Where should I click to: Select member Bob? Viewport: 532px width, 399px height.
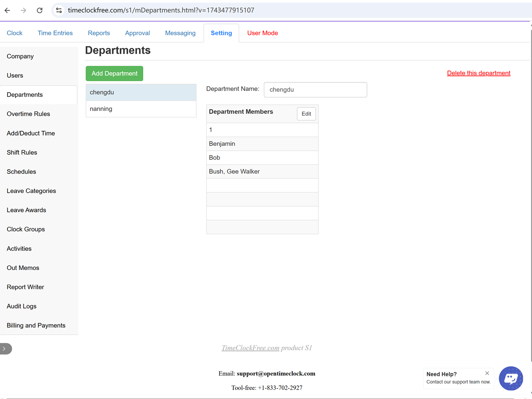262,157
